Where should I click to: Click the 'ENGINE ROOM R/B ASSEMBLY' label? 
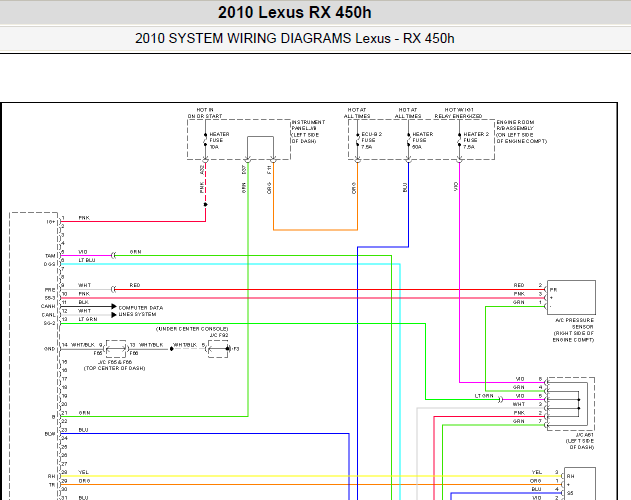(x=522, y=132)
